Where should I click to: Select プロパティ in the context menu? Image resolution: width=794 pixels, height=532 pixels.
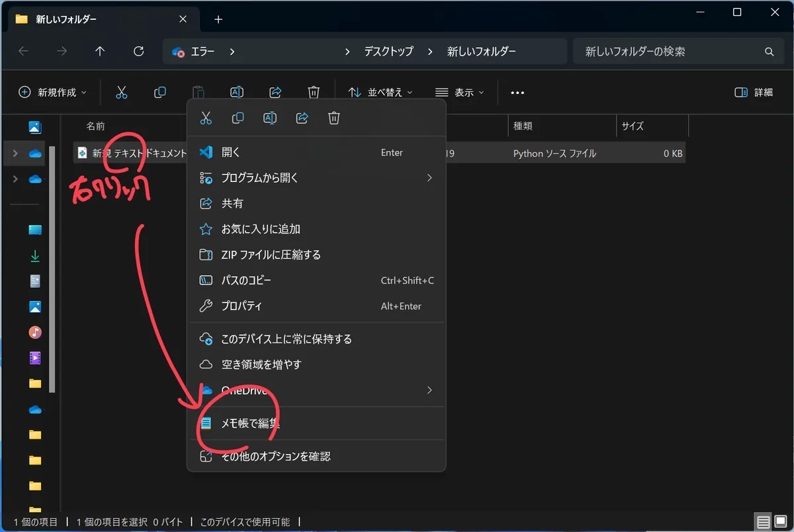pyautogui.click(x=242, y=306)
